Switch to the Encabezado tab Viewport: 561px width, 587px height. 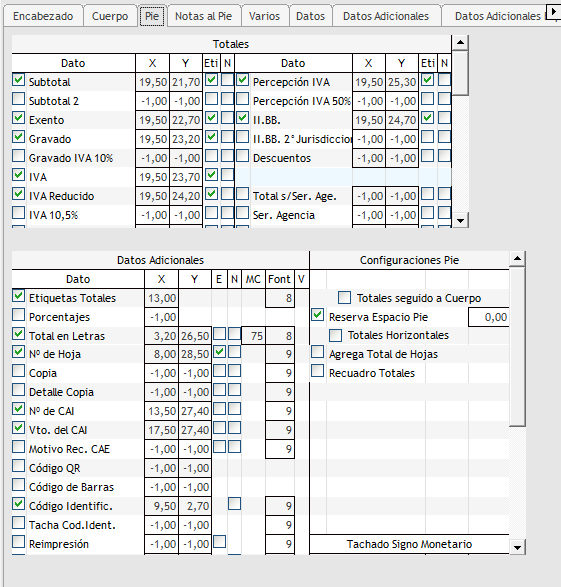[x=43, y=16]
